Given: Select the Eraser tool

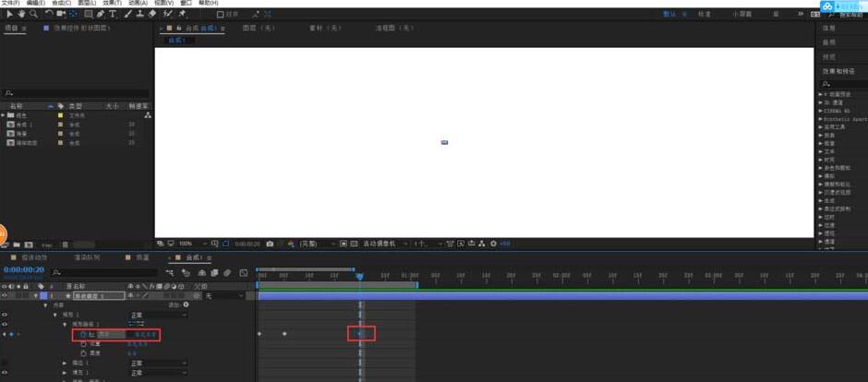Looking at the screenshot, I should [152, 13].
